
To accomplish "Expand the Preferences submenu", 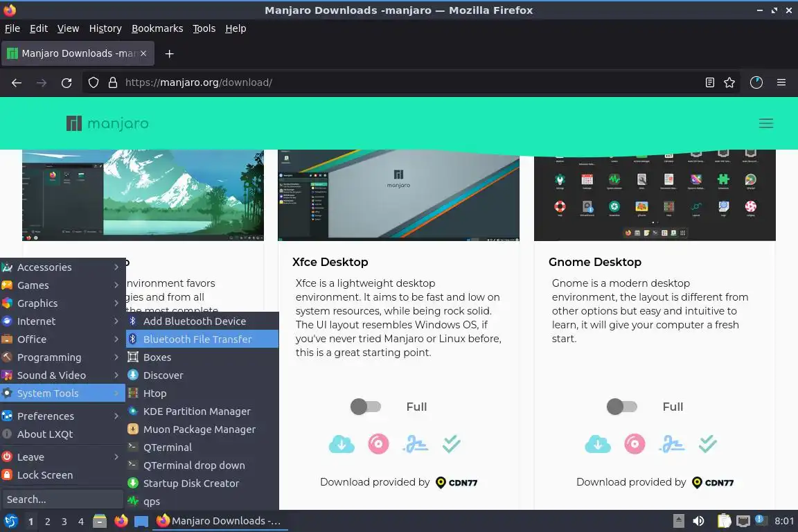I will pyautogui.click(x=62, y=416).
